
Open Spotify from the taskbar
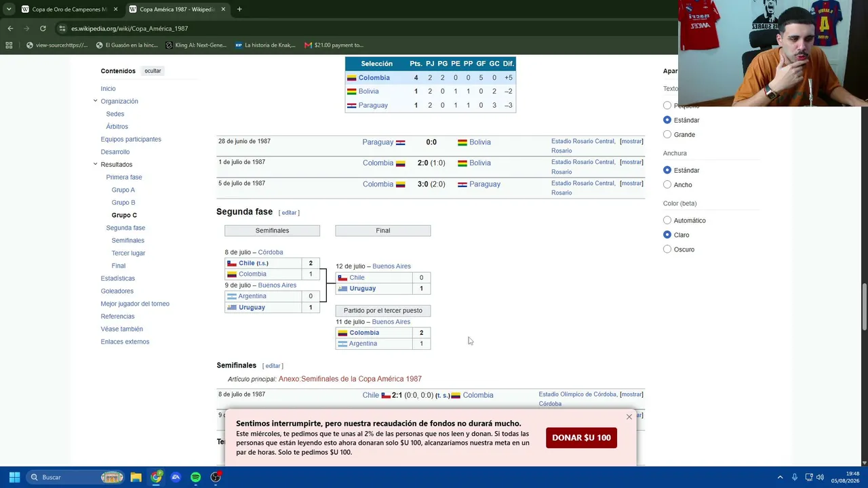coord(195,477)
